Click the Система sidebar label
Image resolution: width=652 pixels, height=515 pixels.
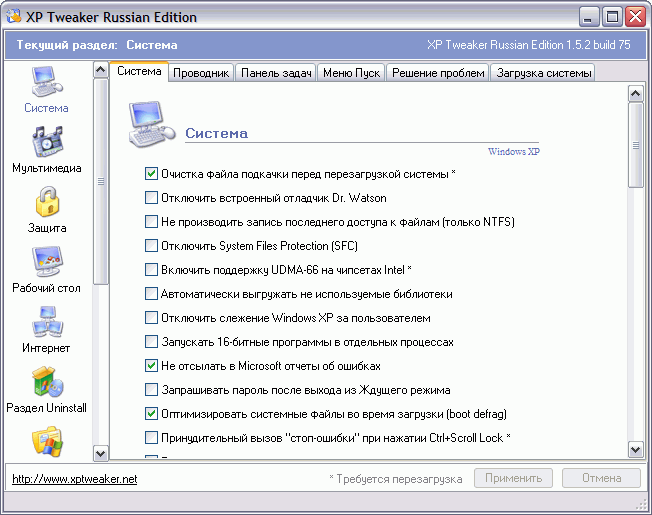point(46,108)
